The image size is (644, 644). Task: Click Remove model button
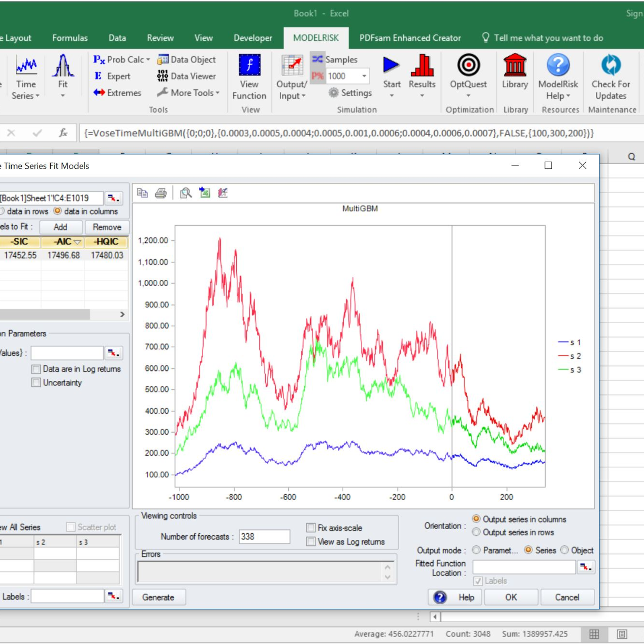point(107,227)
